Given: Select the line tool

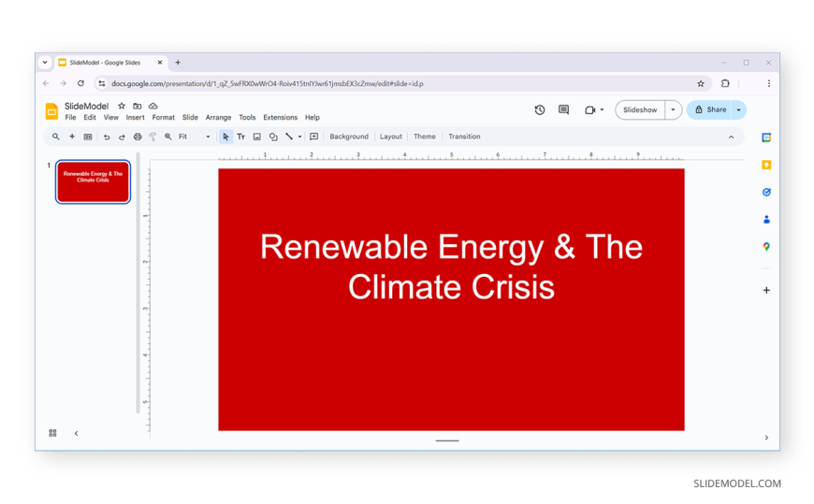Looking at the screenshot, I should 289,137.
